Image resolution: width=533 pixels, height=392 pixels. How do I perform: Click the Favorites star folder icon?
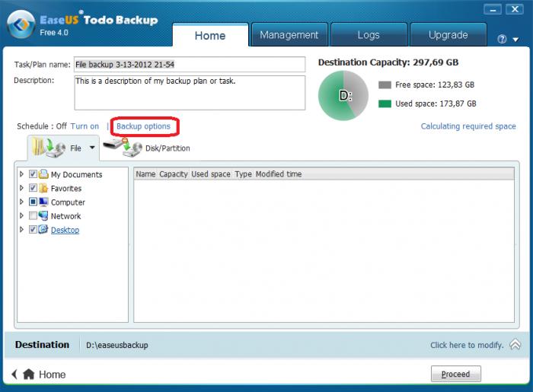coord(43,188)
